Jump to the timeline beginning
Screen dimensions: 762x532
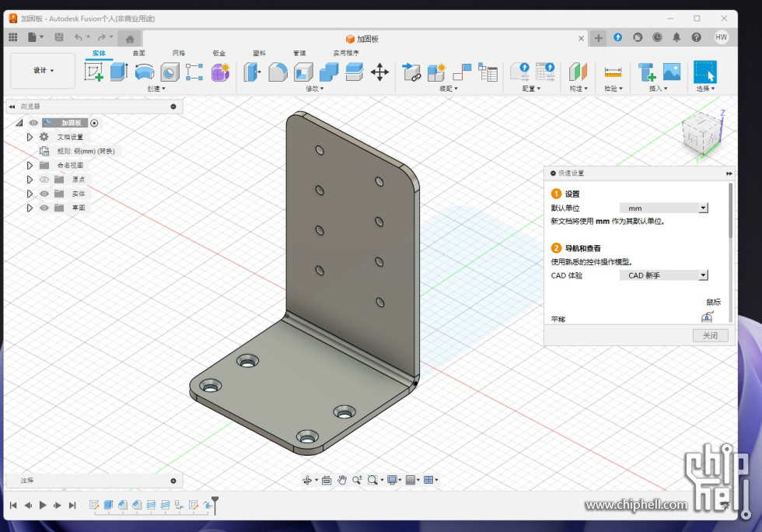pyautogui.click(x=13, y=506)
